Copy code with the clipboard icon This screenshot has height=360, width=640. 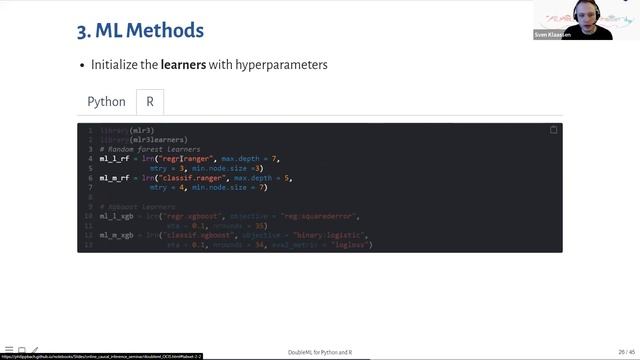(553, 130)
